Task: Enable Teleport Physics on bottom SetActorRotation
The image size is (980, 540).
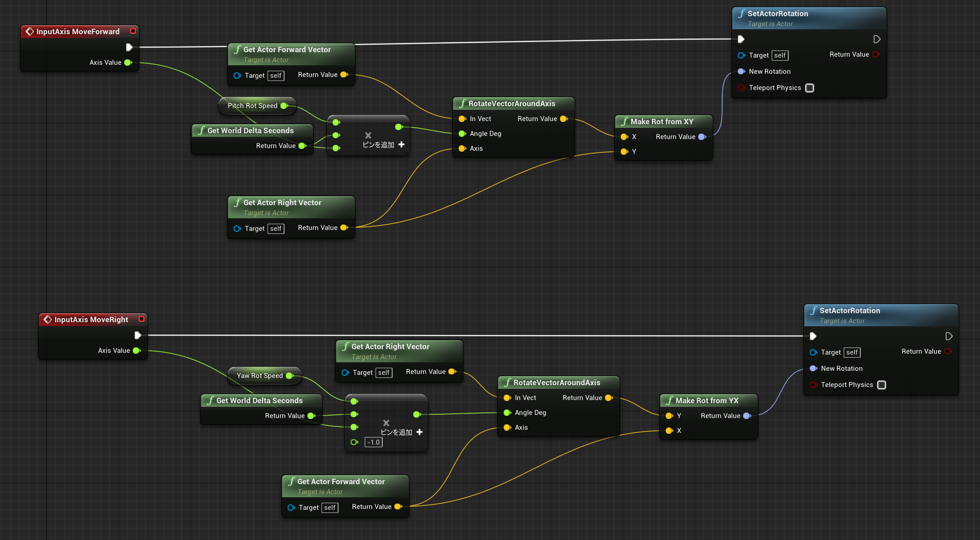Action: [x=882, y=385]
